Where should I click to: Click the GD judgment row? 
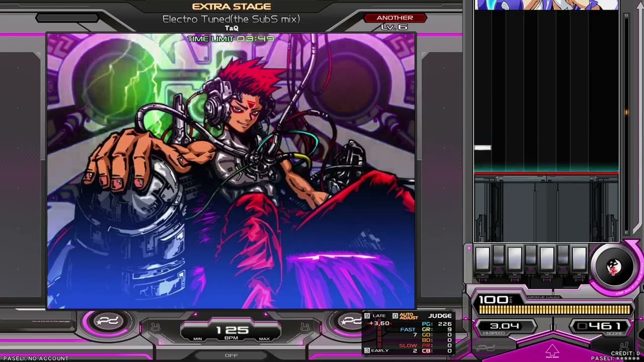tap(437, 335)
